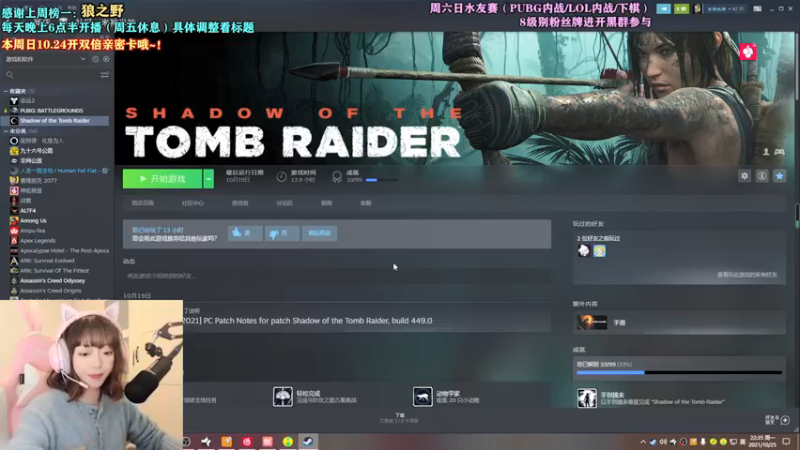Screen dimensions: 800x450
Task: Click the ready-to-play filter icon in sidebar
Action: point(106,59)
